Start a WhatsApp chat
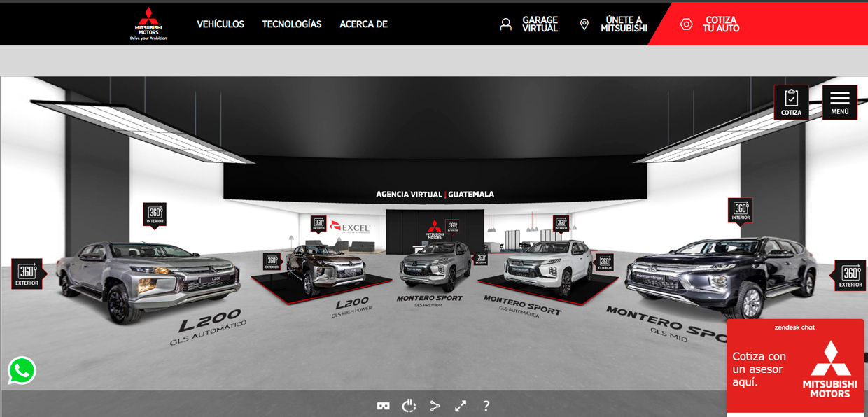This screenshot has height=417, width=868. click(x=22, y=370)
